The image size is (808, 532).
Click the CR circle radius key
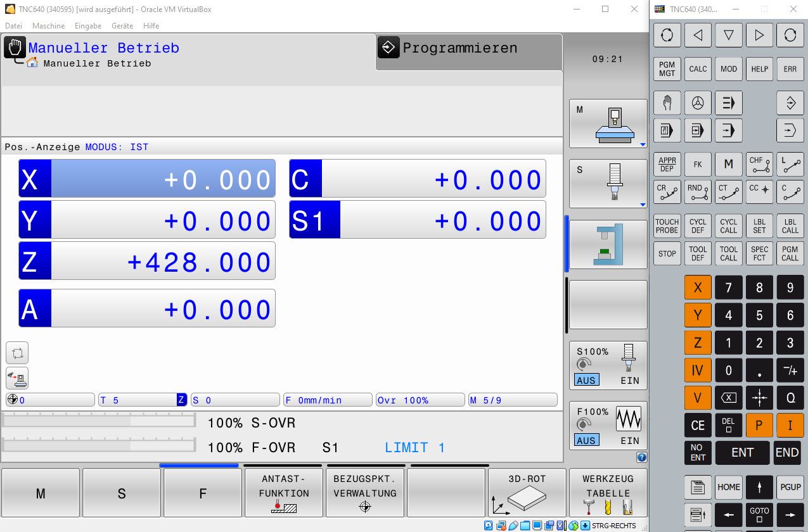coord(667,192)
